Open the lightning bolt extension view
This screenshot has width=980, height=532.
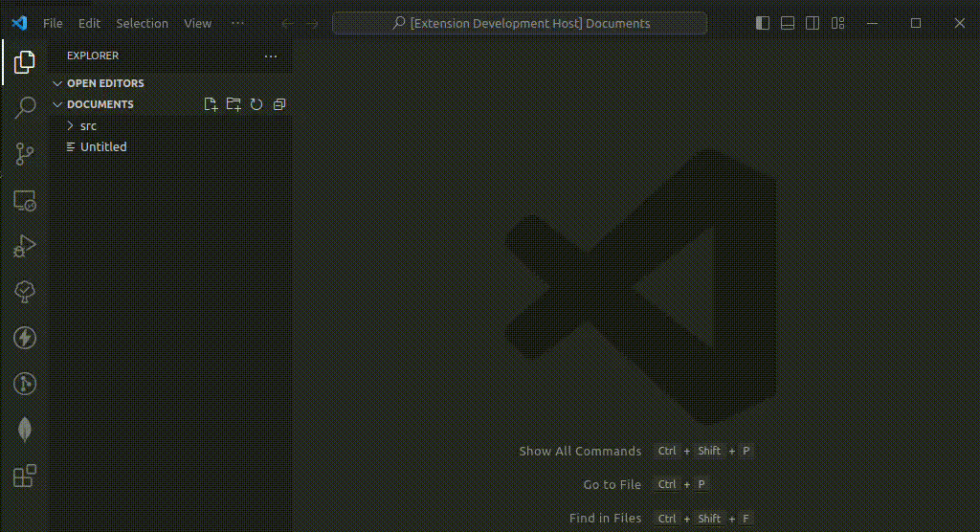[x=24, y=338]
